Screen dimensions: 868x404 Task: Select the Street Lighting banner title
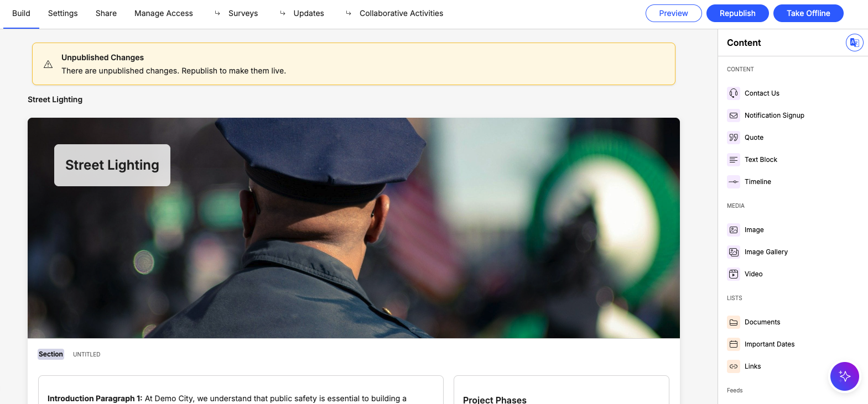tap(112, 165)
